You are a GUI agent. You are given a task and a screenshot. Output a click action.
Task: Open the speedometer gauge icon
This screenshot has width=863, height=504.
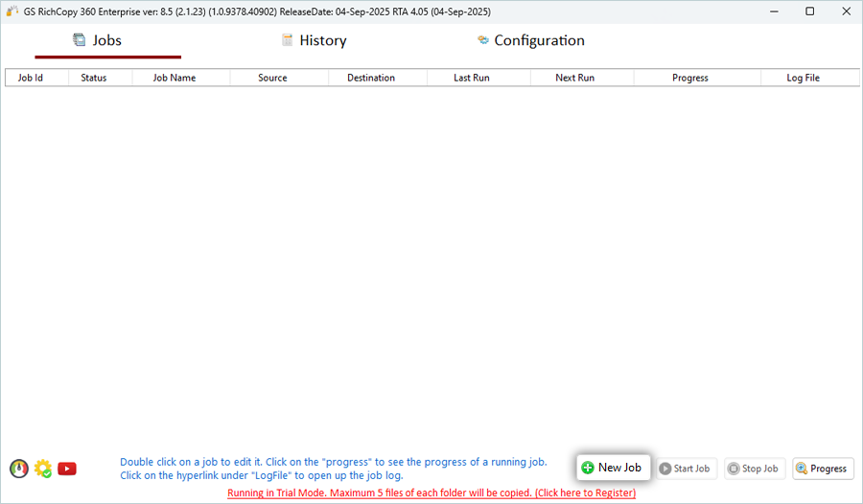pyautogui.click(x=18, y=469)
